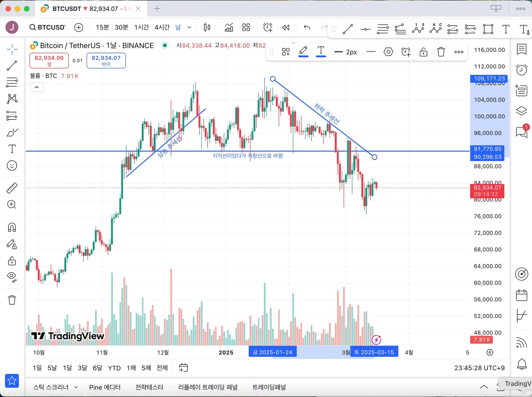This screenshot has height=397, width=532.
Task: Expand the bottom panel with the chevron
Action: pyautogui.click(x=484, y=387)
